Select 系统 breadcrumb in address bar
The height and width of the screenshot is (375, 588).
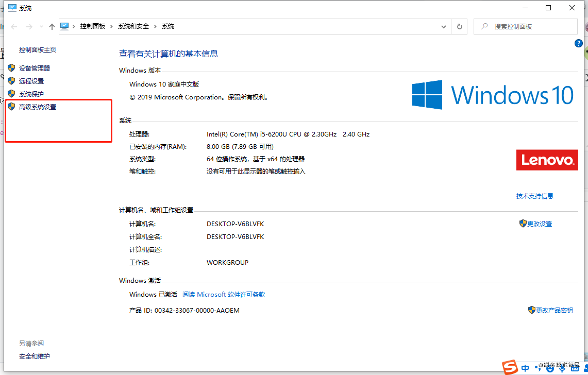168,26
